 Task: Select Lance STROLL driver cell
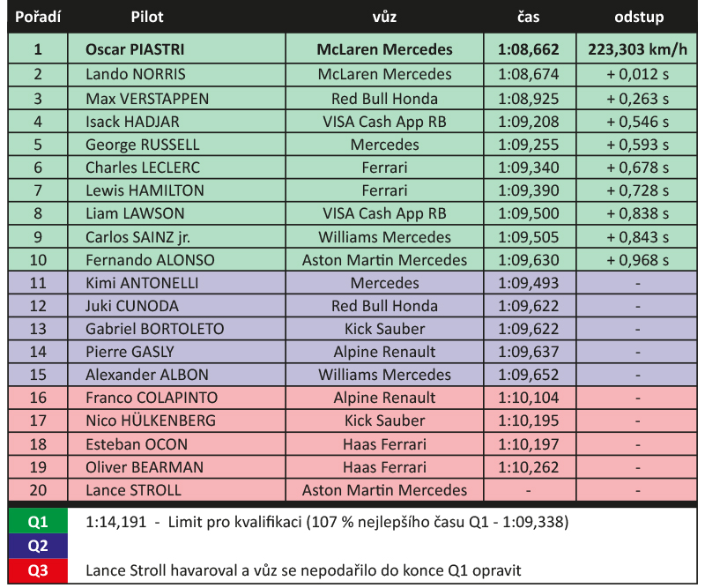point(177,490)
